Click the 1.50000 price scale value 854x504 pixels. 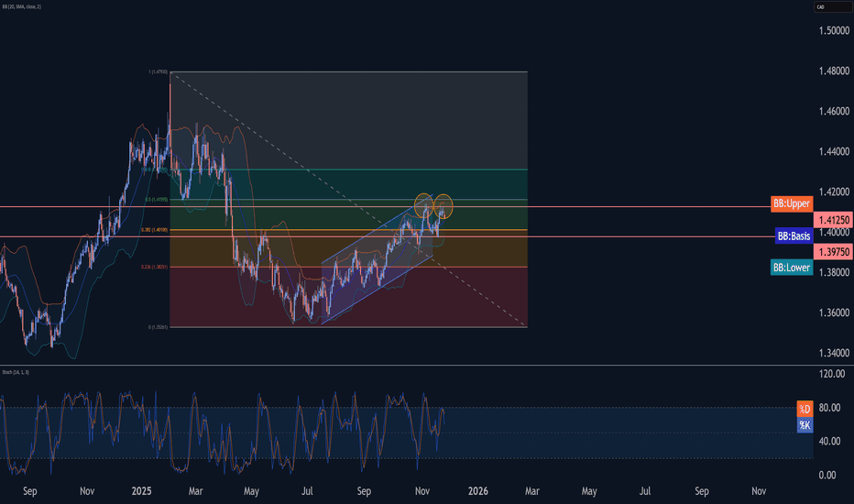(x=833, y=31)
